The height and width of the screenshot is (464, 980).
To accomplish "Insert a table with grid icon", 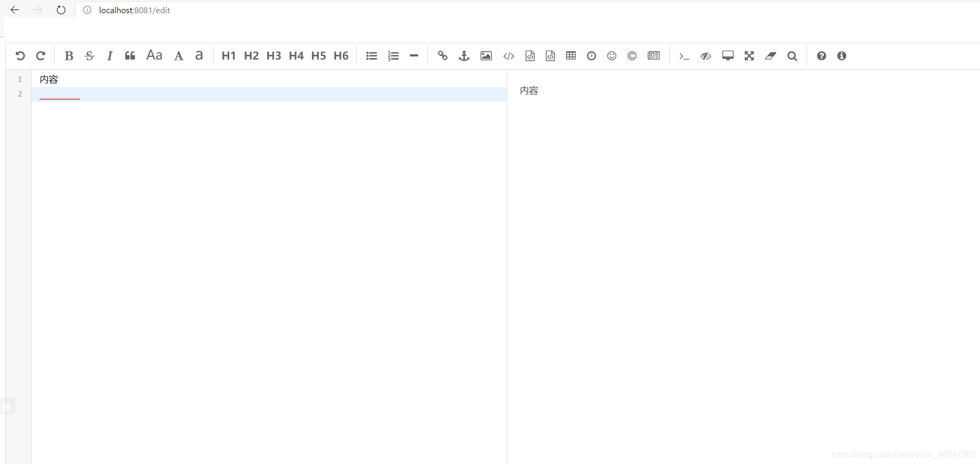I will (571, 55).
